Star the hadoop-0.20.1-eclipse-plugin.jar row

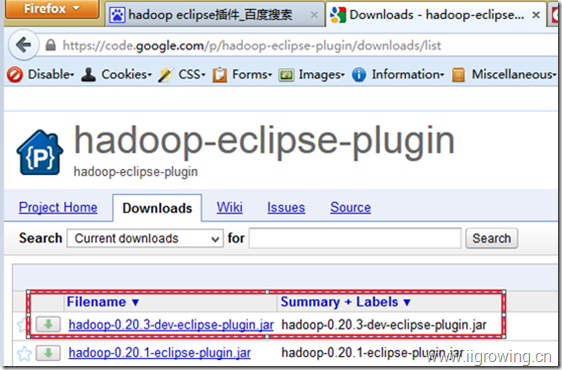tap(24, 354)
